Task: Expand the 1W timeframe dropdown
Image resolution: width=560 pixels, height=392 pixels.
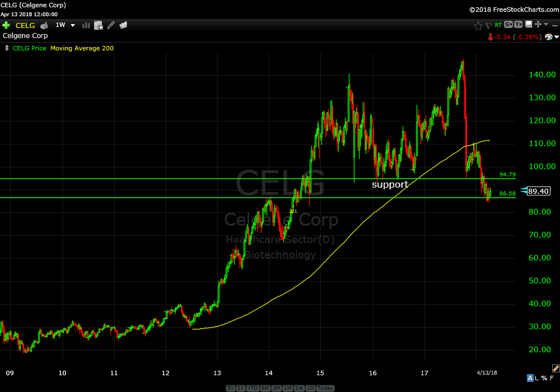Action: [72, 25]
